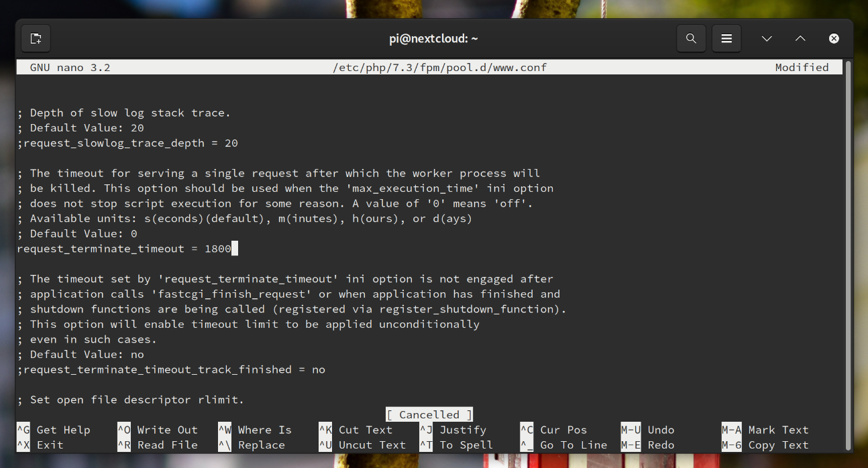This screenshot has height=468, width=868.
Task: Click the ^O Write Out shortcut
Action: point(158,430)
